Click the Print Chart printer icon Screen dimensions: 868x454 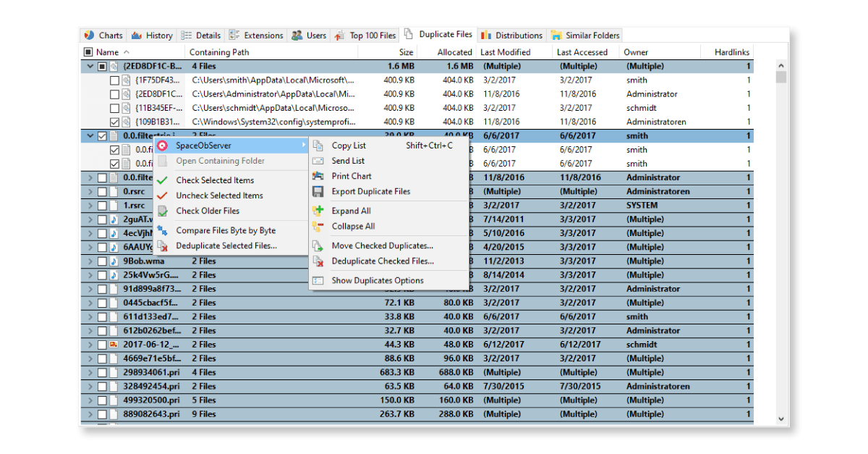pyautogui.click(x=318, y=176)
